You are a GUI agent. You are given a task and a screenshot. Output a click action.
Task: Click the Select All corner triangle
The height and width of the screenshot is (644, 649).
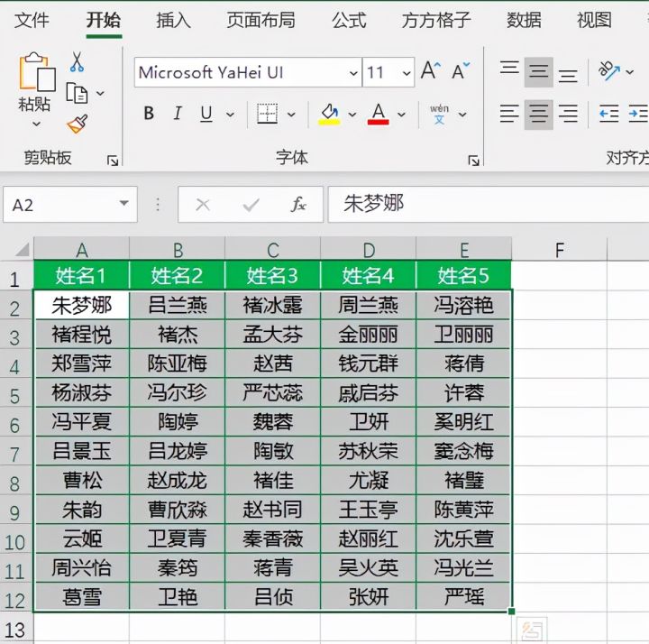coord(22,250)
